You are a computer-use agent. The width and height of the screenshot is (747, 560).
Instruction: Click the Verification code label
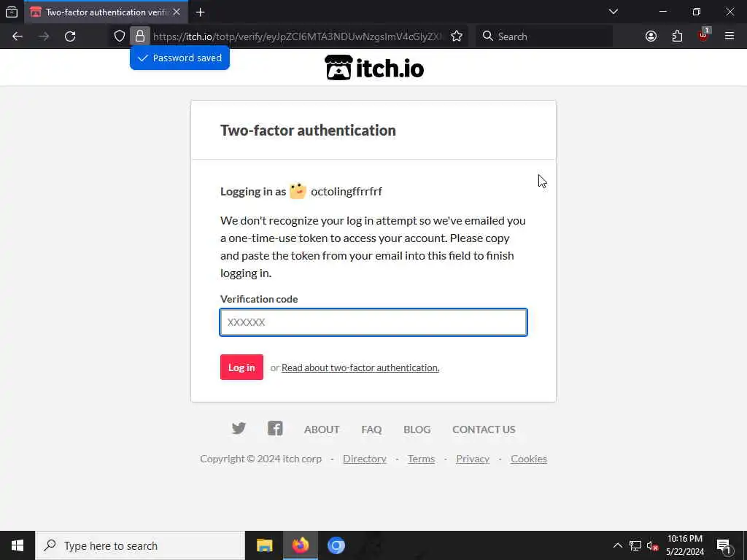[259, 299]
